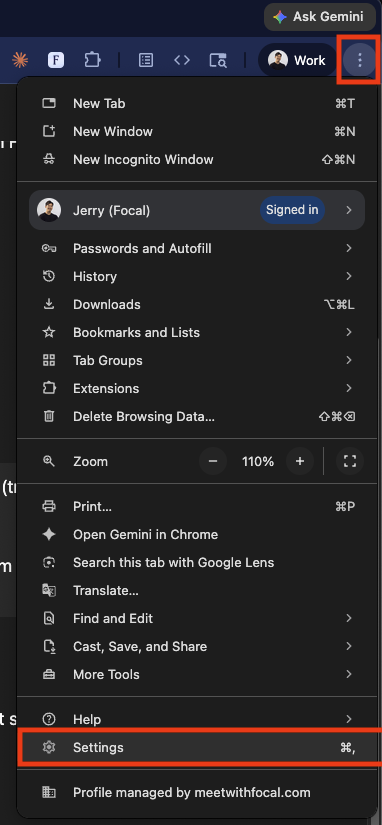Click the magnifier Zoom icon
This screenshot has width=382, height=825.
49,461
